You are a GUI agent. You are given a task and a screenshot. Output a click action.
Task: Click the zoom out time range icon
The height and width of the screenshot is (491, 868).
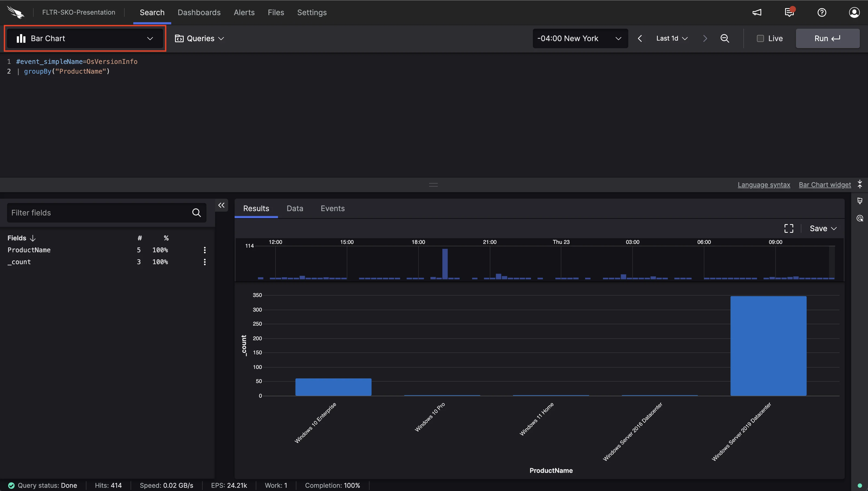pyautogui.click(x=725, y=38)
